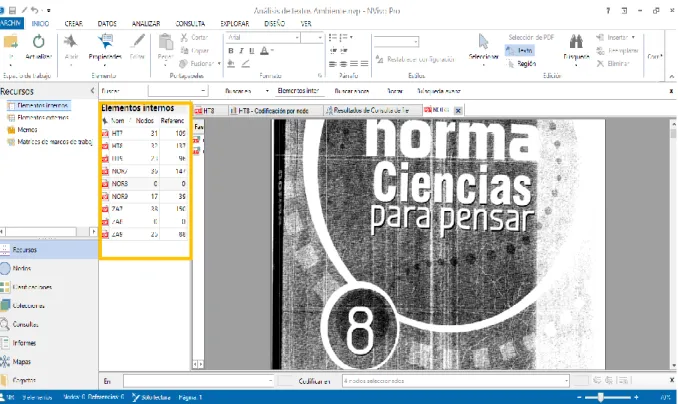Toggle Bold formatting
This screenshot has width=678, height=404.
(x=231, y=51)
